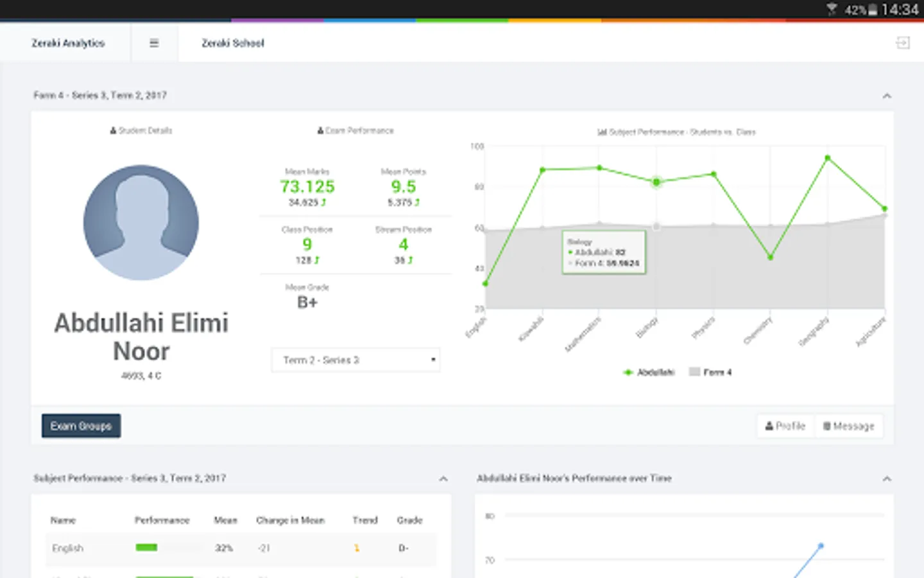Select Zeraki School in header
The height and width of the screenshot is (578, 924).
[x=233, y=43]
